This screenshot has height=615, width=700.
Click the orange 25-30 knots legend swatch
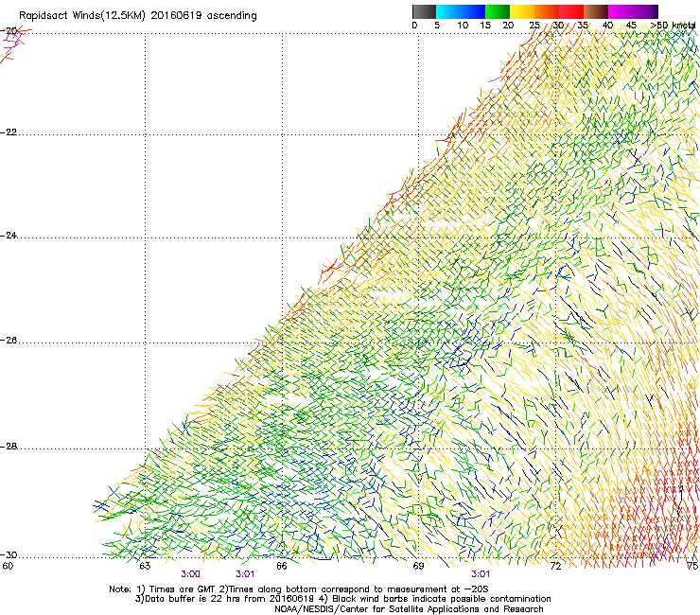(547, 11)
